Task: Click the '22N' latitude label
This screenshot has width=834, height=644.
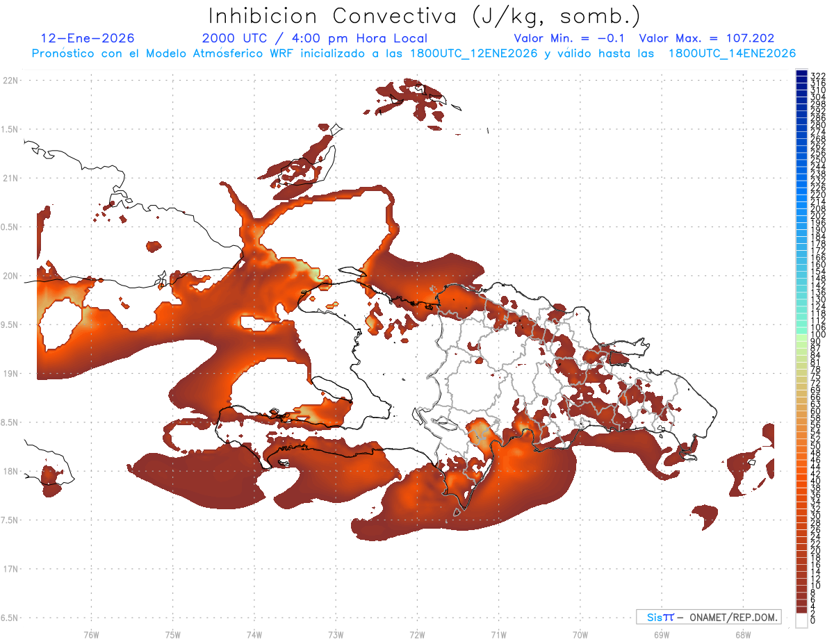Action: click(x=10, y=80)
